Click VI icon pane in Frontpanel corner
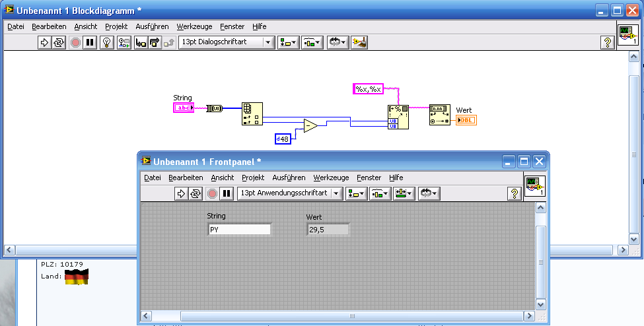644x326 pixels. [x=535, y=186]
